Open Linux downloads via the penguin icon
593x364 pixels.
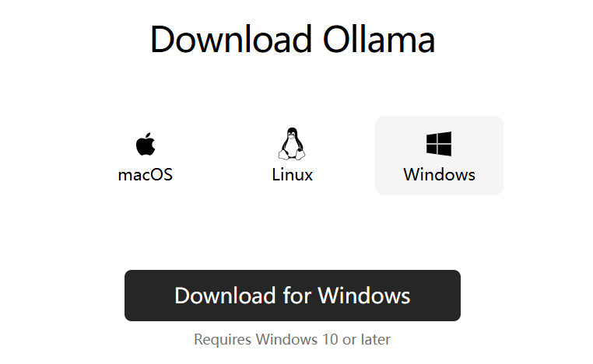[x=292, y=144]
